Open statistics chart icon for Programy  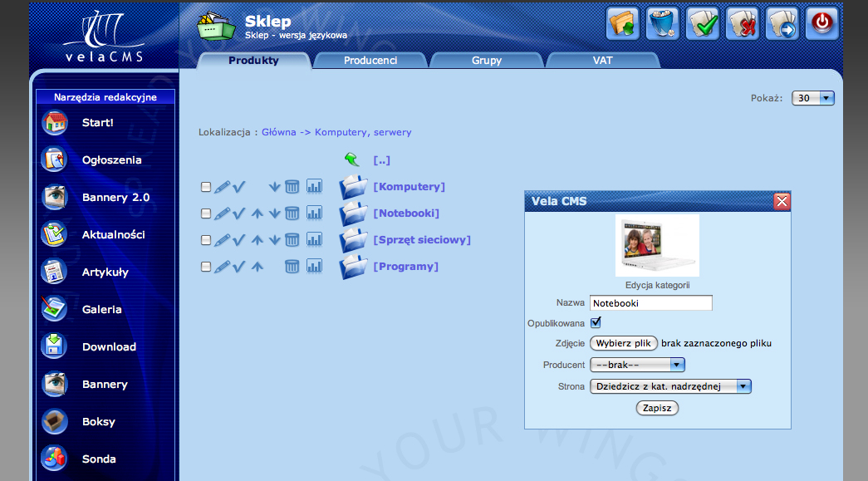tap(314, 267)
